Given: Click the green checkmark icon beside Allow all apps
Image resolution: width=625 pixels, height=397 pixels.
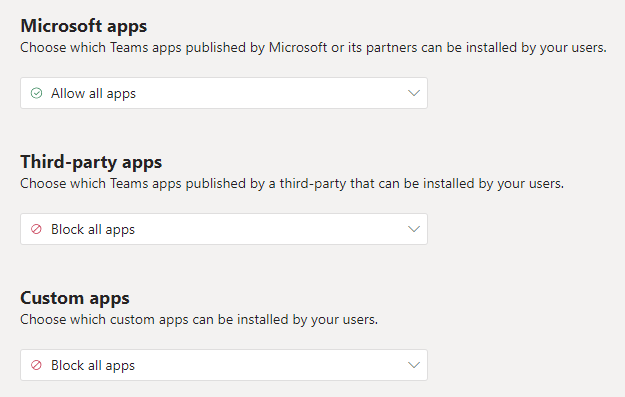Looking at the screenshot, I should 36,93.
